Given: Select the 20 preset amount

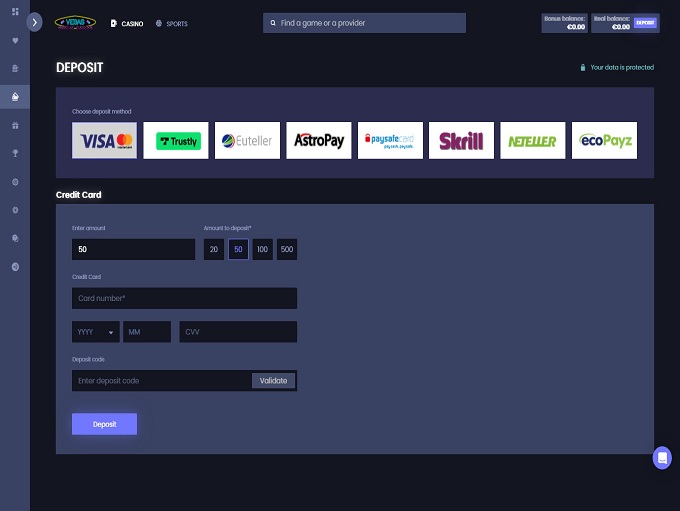Looking at the screenshot, I should [x=213, y=249].
